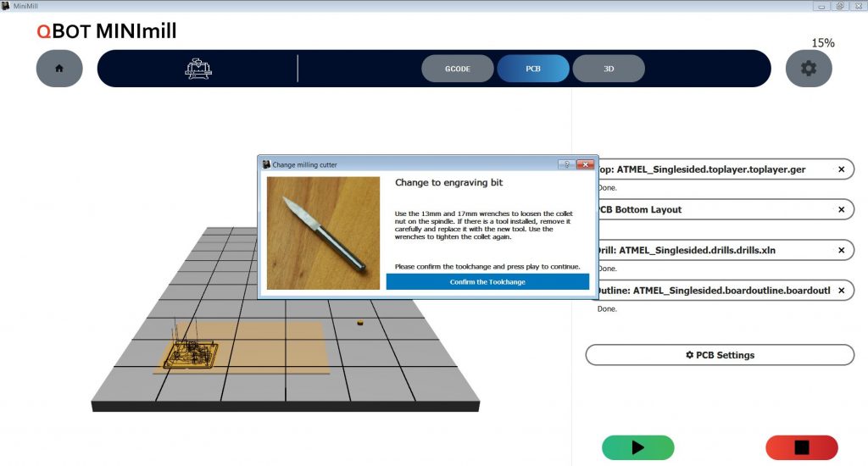
Task: Clear the PCB Bottom Layout entry
Action: point(841,209)
